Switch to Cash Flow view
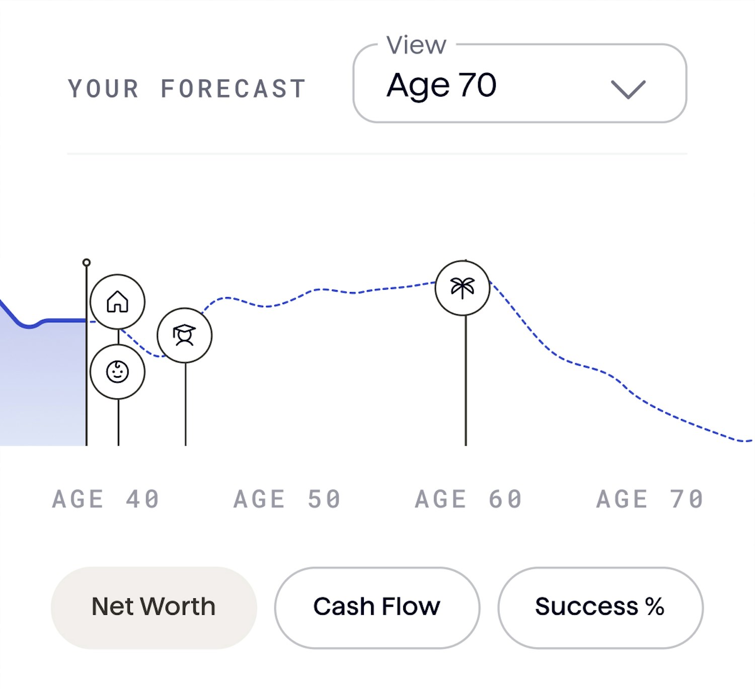 tap(377, 607)
